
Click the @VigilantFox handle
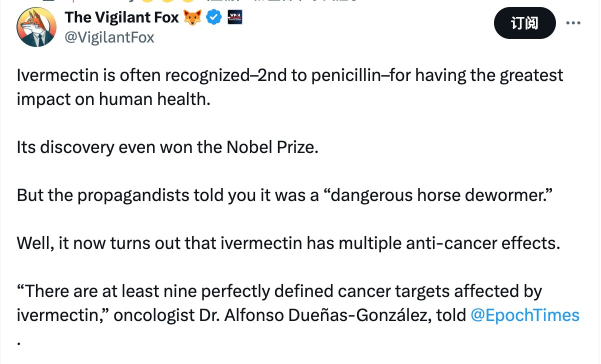[x=109, y=37]
